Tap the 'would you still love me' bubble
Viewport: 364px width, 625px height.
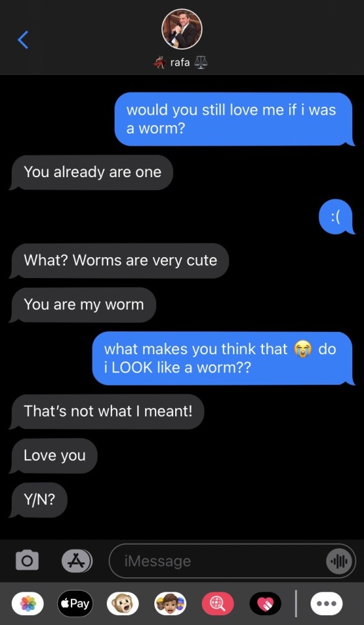(235, 119)
